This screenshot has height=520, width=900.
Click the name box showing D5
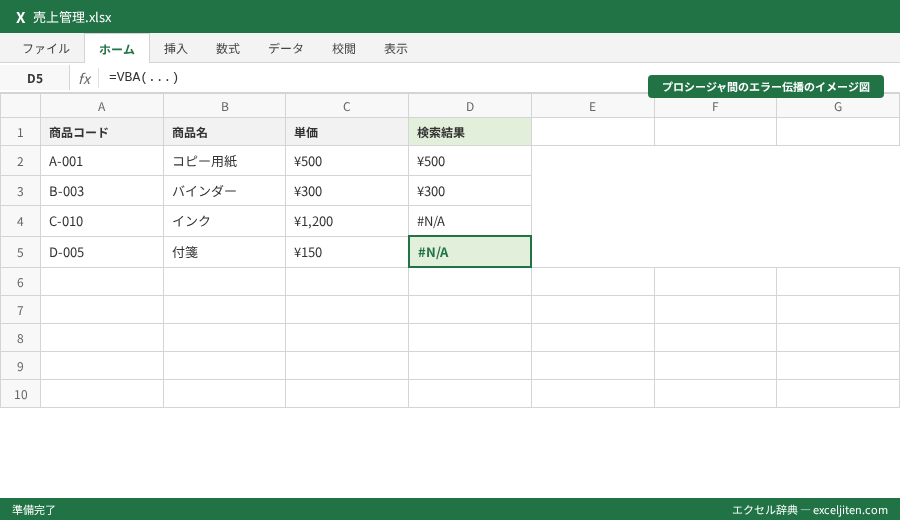point(35,78)
